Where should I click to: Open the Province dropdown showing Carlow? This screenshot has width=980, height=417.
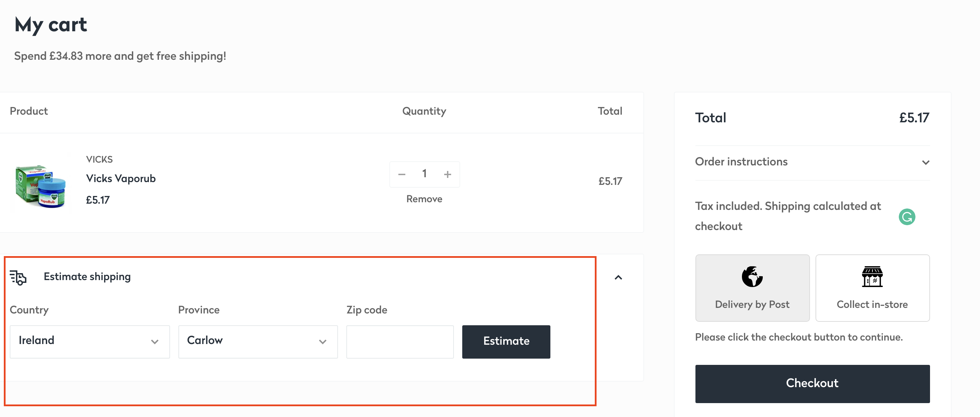pyautogui.click(x=257, y=341)
